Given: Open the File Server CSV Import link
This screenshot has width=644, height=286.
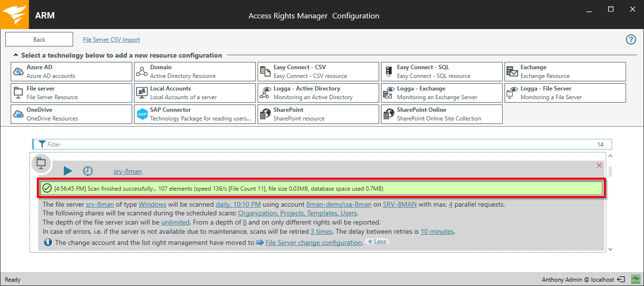Looking at the screenshot, I should [x=111, y=40].
